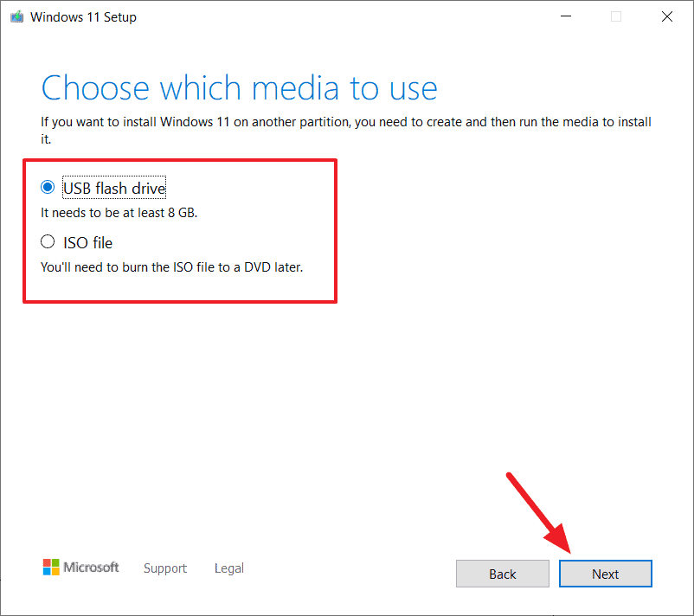Click the Microsoft logo
The width and height of the screenshot is (694, 616).
80,567
